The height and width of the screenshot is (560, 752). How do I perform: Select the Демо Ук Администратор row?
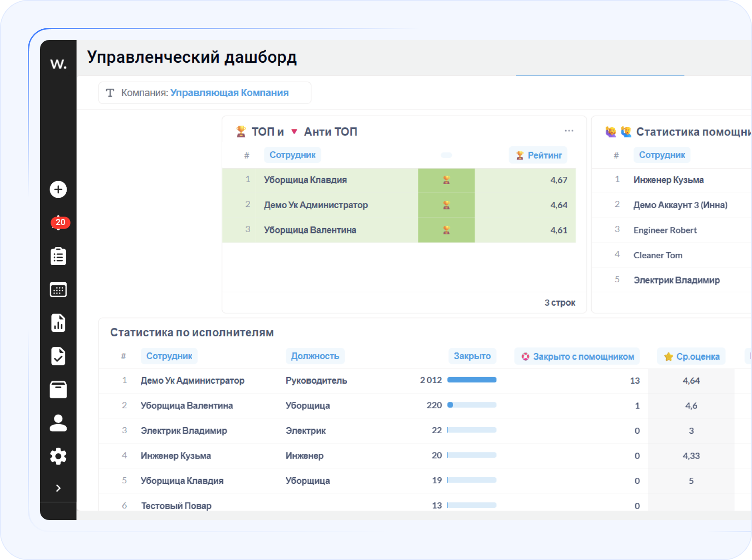(193, 380)
